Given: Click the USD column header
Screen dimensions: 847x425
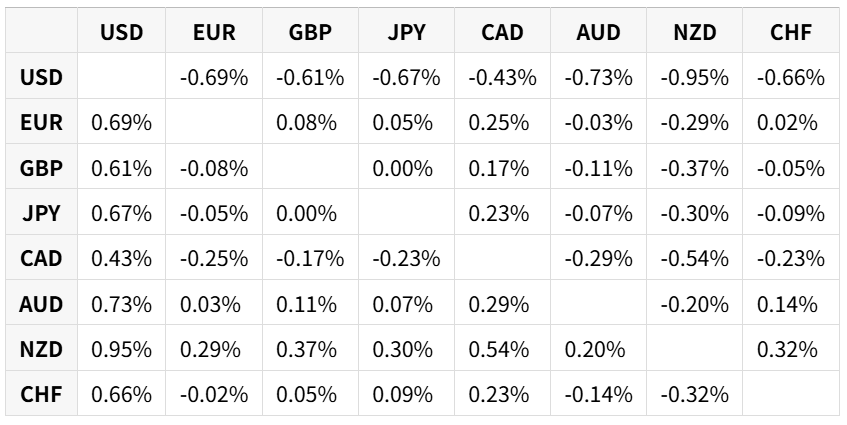Looking at the screenshot, I should pos(122,32).
